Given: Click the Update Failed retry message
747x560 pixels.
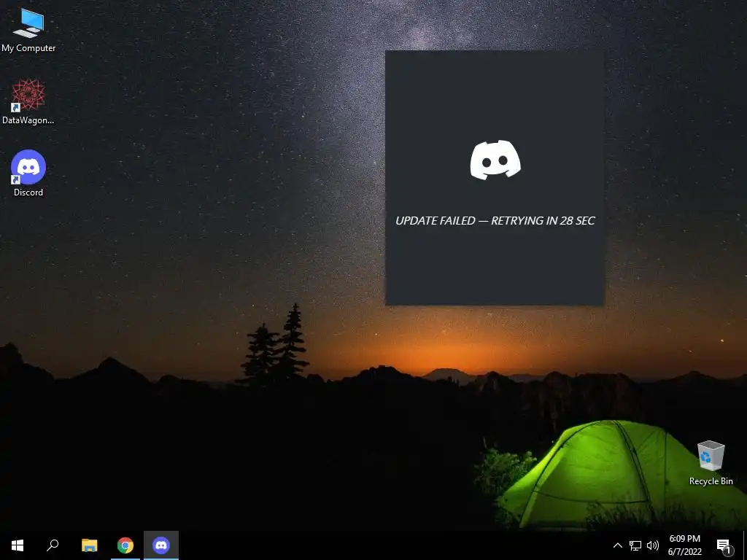Looking at the screenshot, I should (495, 220).
